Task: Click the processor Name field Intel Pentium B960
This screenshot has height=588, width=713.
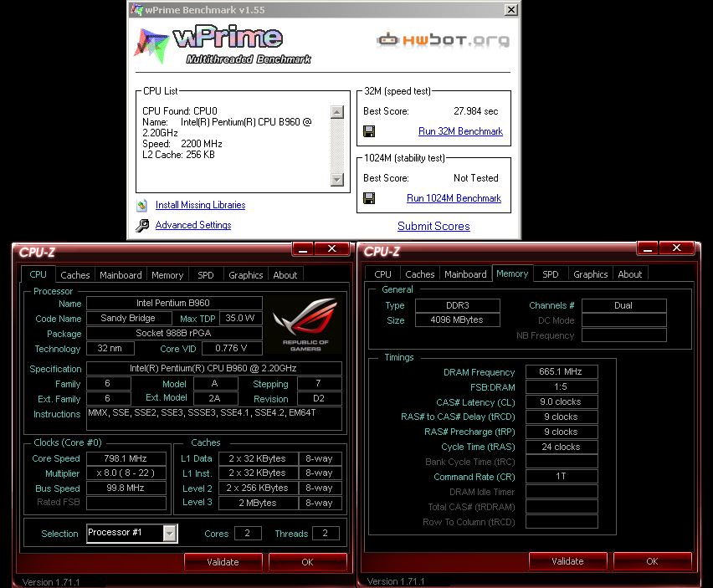Action: 174,303
